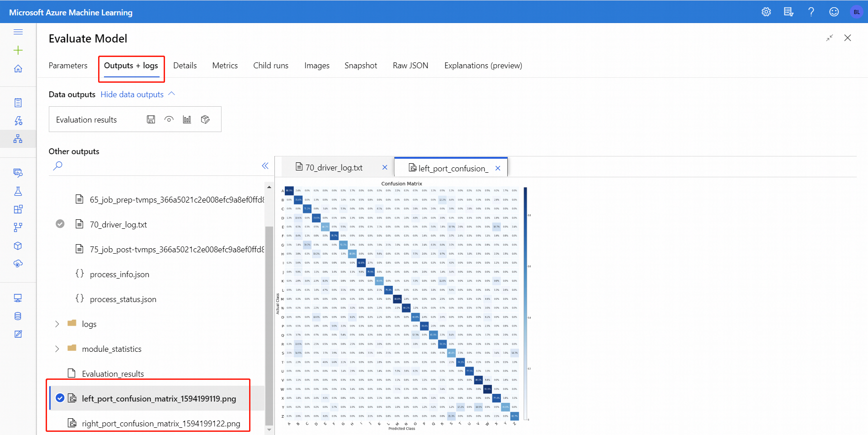Image resolution: width=868 pixels, height=435 pixels.
Task: Click the confusion matrix color scale bar
Action: [x=525, y=303]
